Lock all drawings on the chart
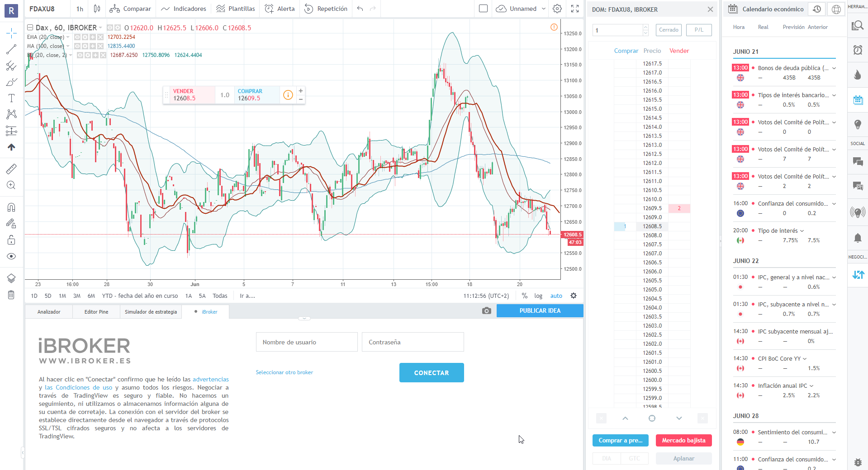The height and width of the screenshot is (470, 868). 11,240
